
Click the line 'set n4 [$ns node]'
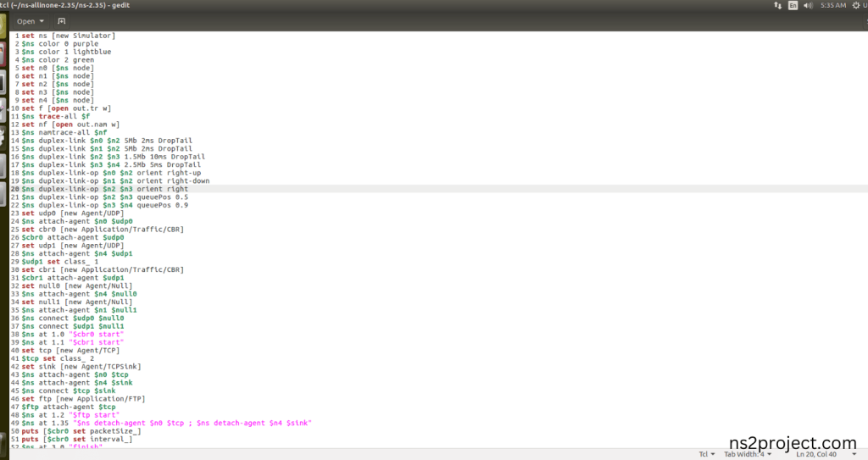tap(58, 100)
